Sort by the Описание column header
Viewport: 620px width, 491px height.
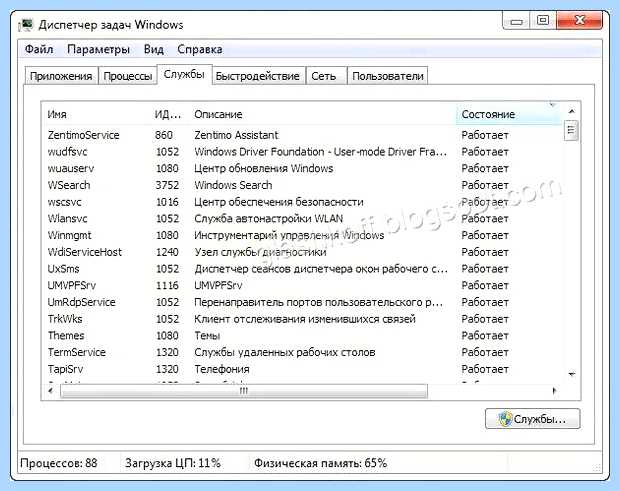click(322, 114)
